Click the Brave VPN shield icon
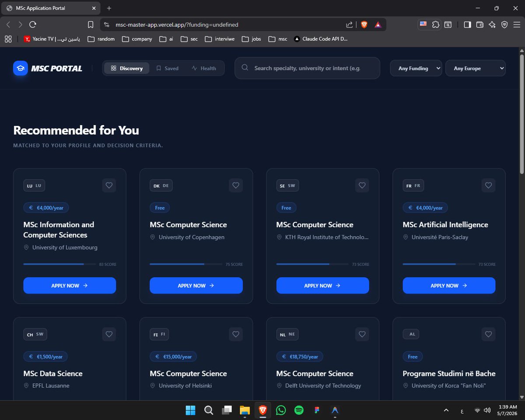The image size is (525, 420). [504, 24]
